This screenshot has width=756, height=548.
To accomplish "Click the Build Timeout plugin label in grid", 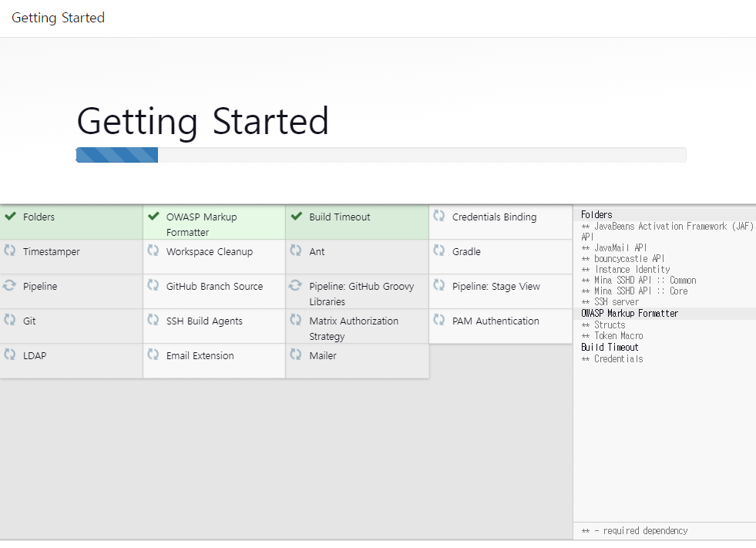I will [339, 217].
